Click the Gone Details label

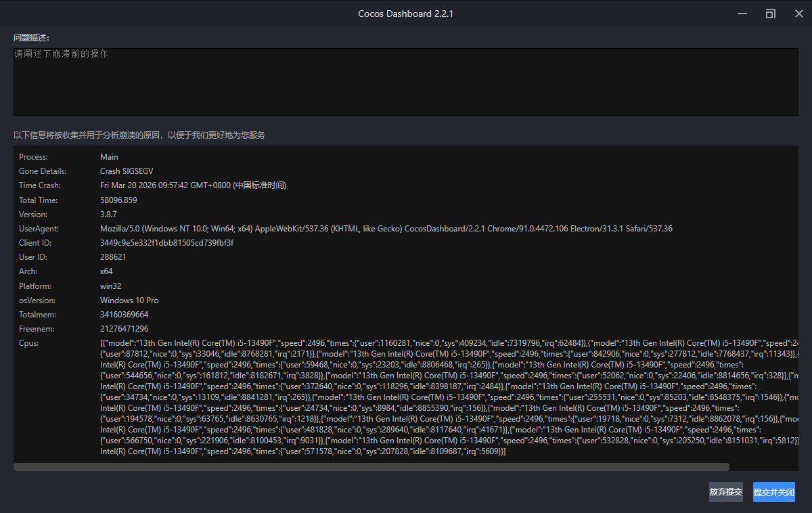pyautogui.click(x=43, y=171)
